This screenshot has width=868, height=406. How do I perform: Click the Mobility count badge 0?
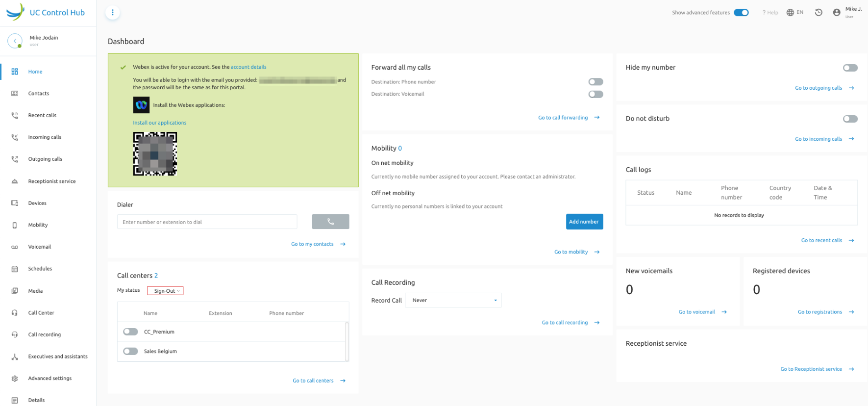400,149
